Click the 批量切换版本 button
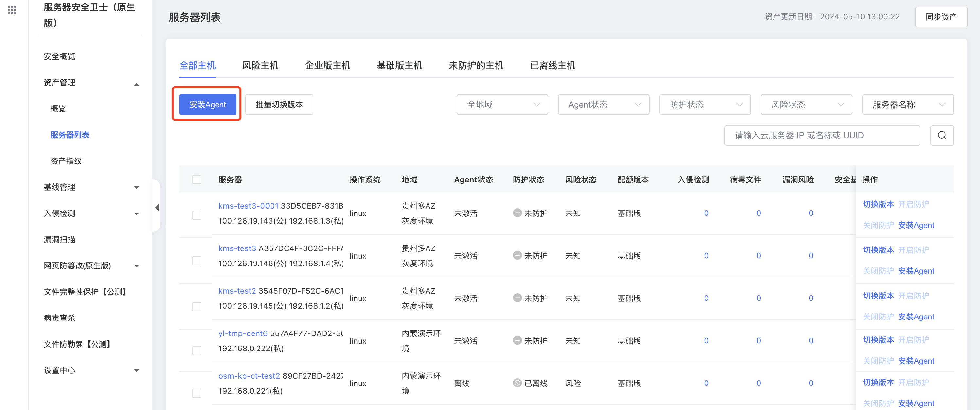The height and width of the screenshot is (410, 980). pos(279,104)
